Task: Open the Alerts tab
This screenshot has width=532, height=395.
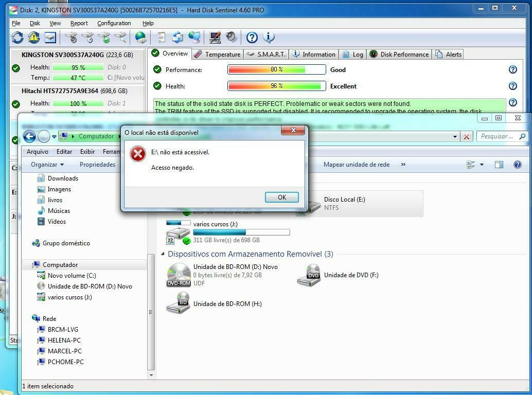Action: [x=448, y=54]
